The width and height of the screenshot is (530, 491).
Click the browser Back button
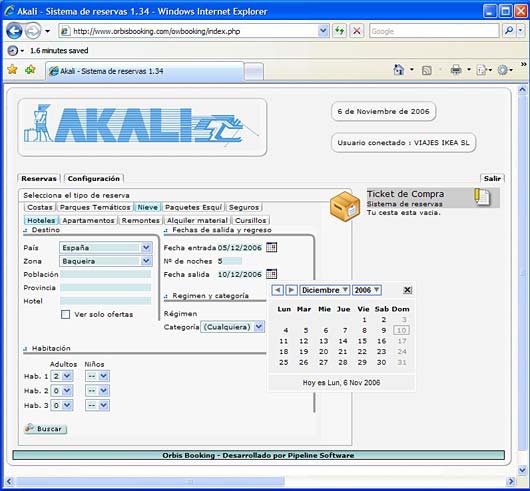[14, 31]
